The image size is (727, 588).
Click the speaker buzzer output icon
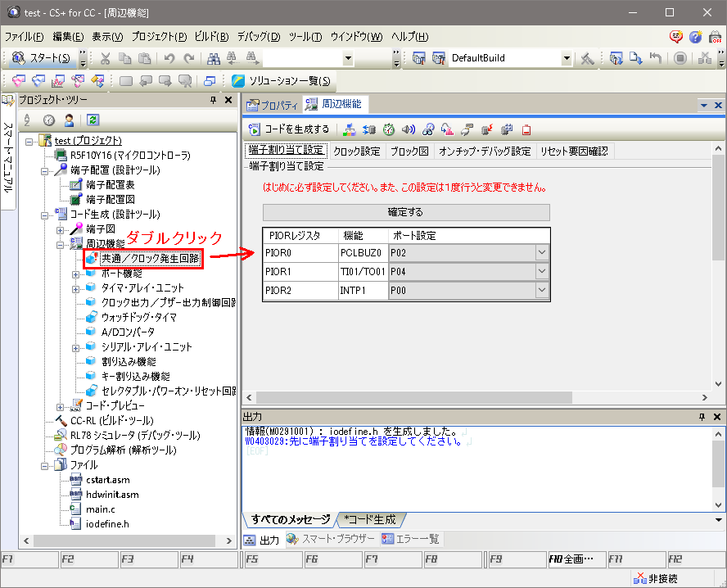[x=408, y=130]
